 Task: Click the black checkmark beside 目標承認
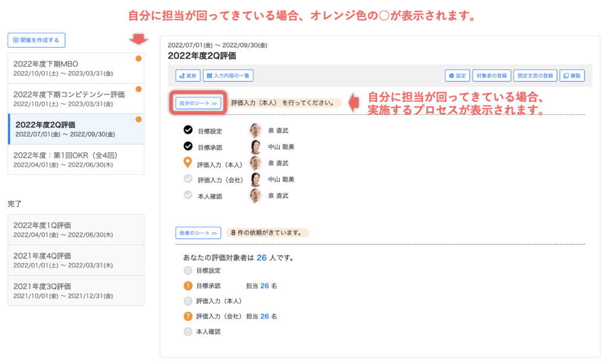pos(188,146)
